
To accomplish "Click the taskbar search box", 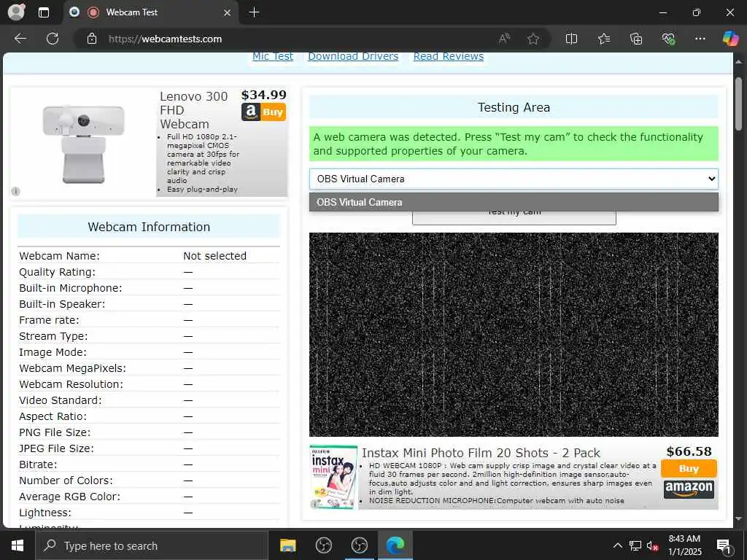I will coord(152,545).
